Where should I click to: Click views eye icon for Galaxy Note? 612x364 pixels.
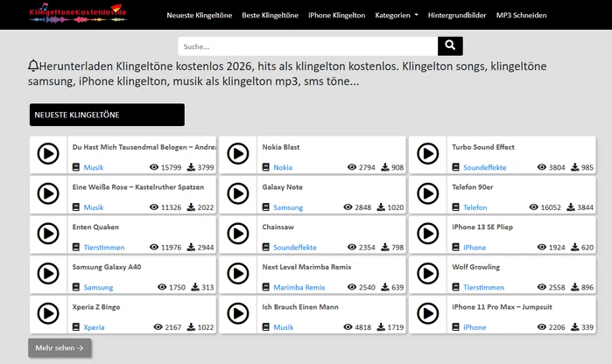coord(348,206)
